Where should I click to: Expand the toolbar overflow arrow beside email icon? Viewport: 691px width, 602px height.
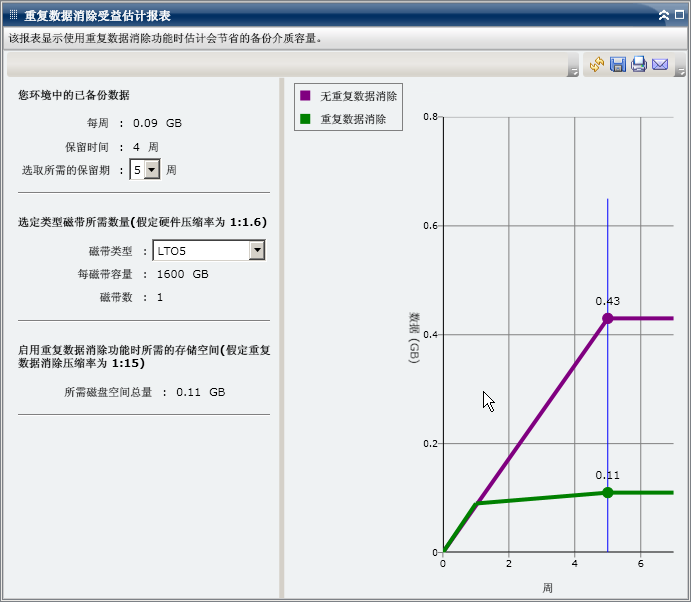tap(681, 71)
